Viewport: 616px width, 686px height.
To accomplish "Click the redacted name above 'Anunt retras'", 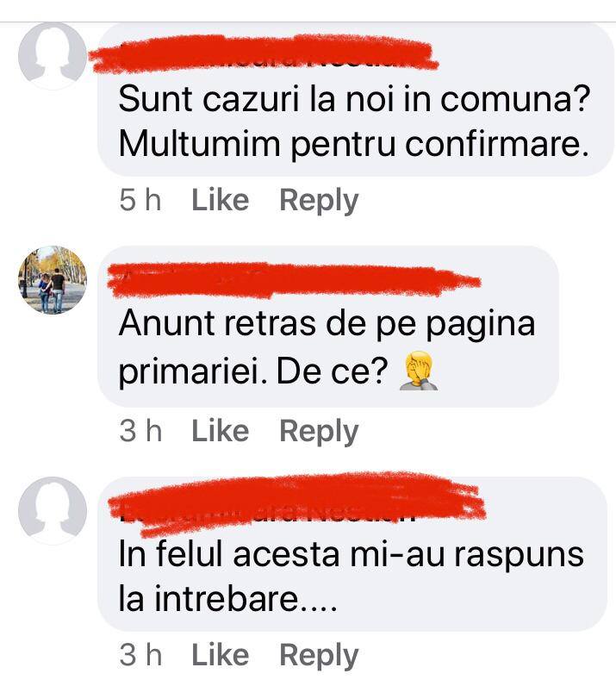I will 294,280.
